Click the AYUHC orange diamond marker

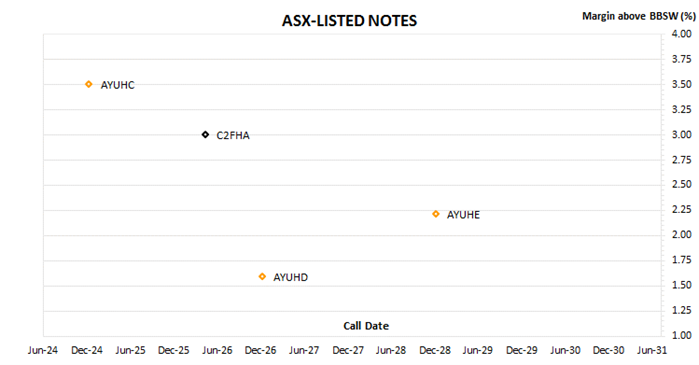[89, 84]
